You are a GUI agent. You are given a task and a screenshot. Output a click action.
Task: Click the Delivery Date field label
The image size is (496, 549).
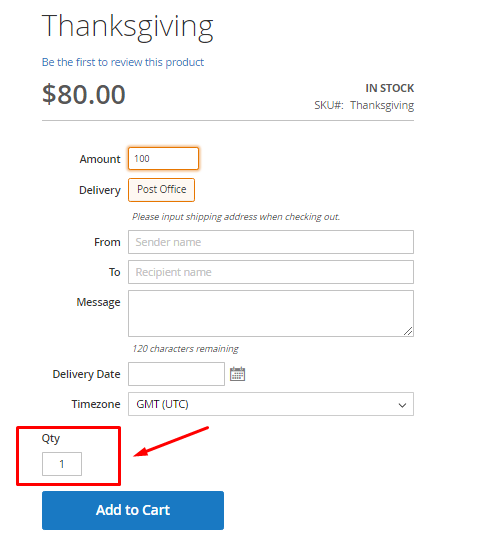tap(86, 374)
